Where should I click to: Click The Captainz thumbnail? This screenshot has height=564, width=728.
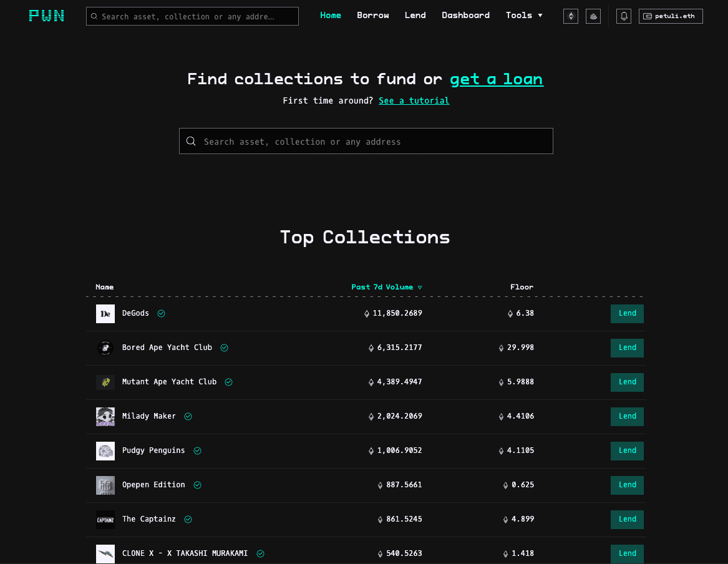105,520
